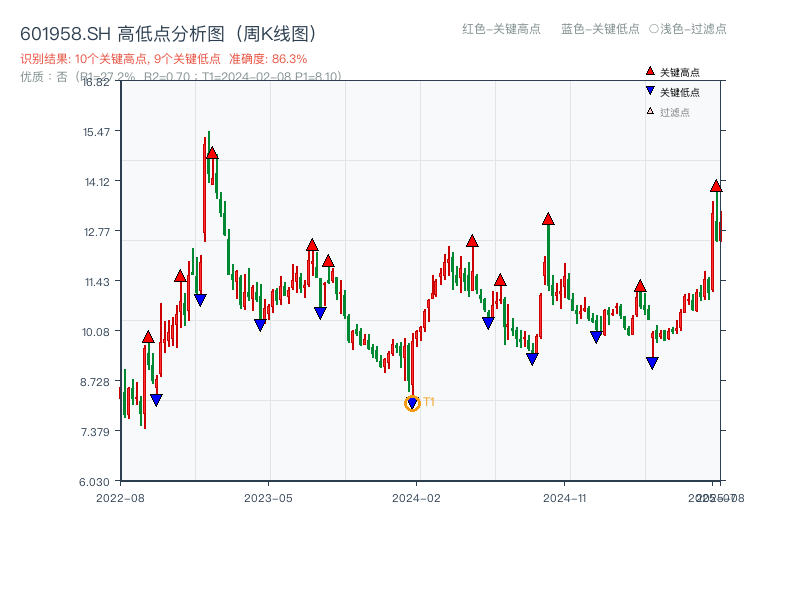Click the 8.728 y-axis label
The width and height of the screenshot is (800, 600).
(x=95, y=382)
